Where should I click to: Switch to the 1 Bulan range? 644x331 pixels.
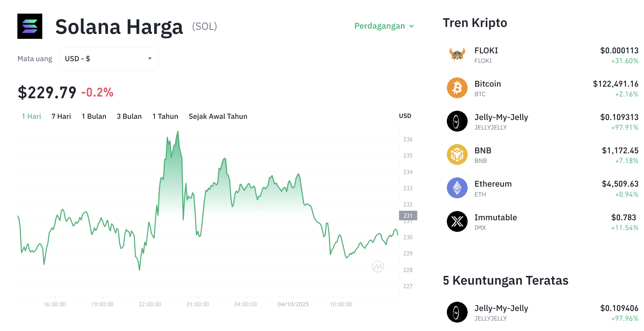(94, 116)
